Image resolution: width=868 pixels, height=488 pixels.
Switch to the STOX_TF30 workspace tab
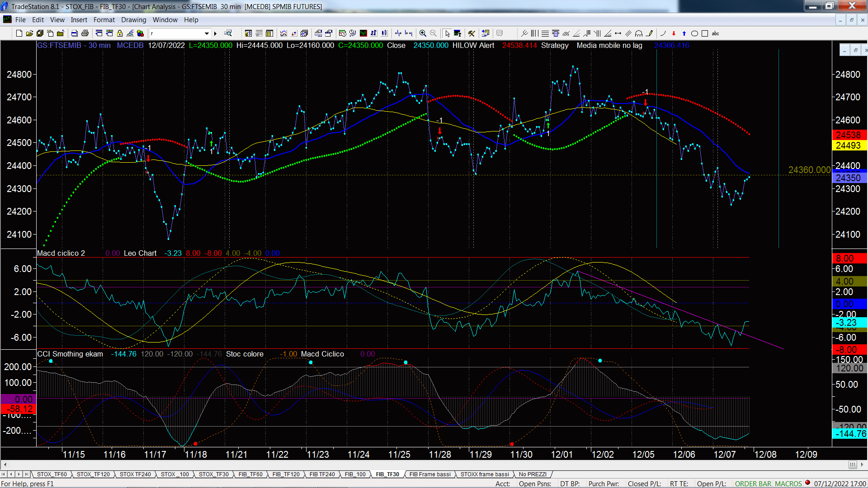(x=214, y=474)
